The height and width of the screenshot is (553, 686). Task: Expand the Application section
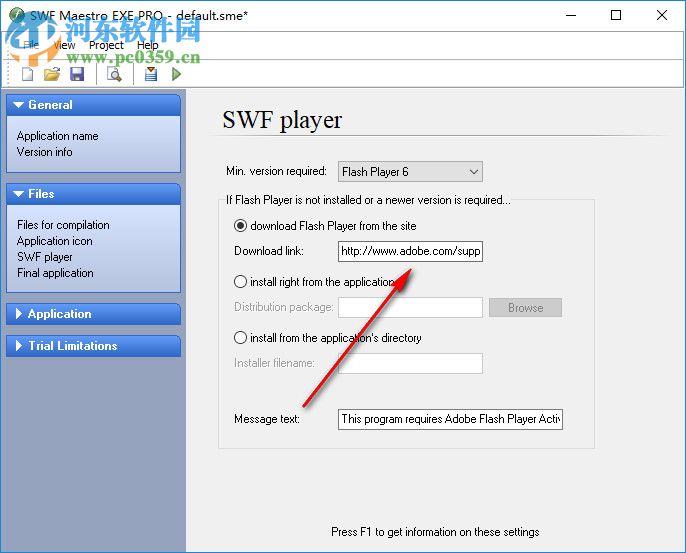point(94,314)
